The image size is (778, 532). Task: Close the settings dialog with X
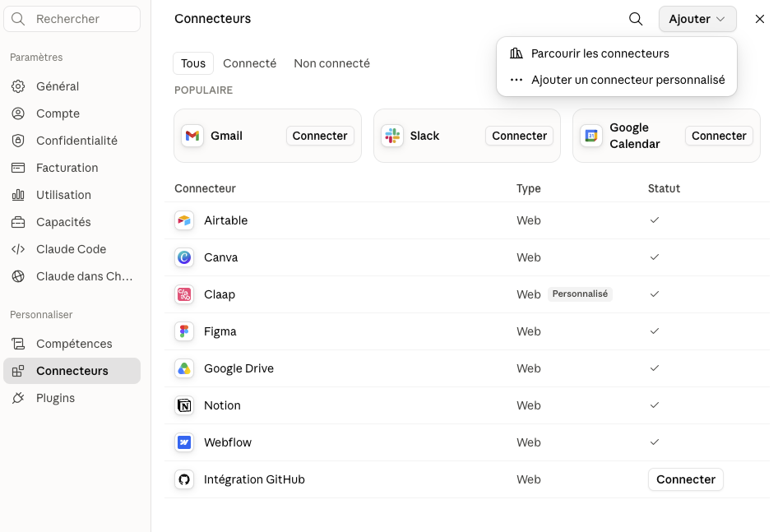tap(760, 19)
